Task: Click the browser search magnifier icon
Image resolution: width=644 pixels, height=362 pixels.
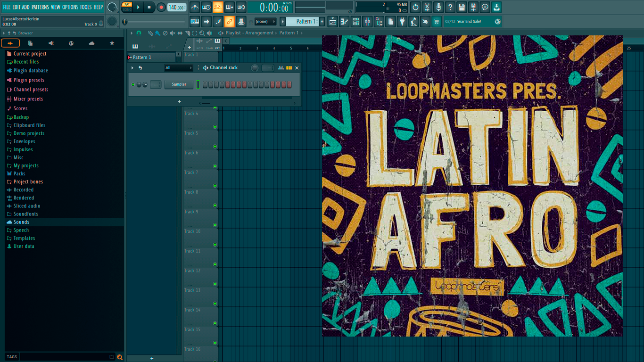Action: (x=120, y=357)
